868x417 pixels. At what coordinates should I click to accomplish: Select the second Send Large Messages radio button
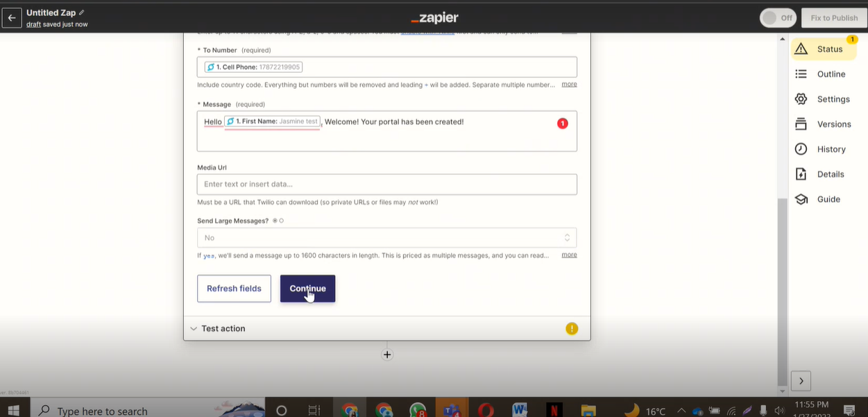click(x=281, y=221)
